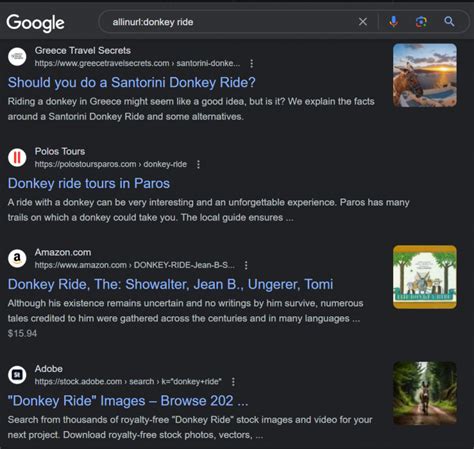
Task: Click the magnifying glass search button
Action: coord(449,22)
